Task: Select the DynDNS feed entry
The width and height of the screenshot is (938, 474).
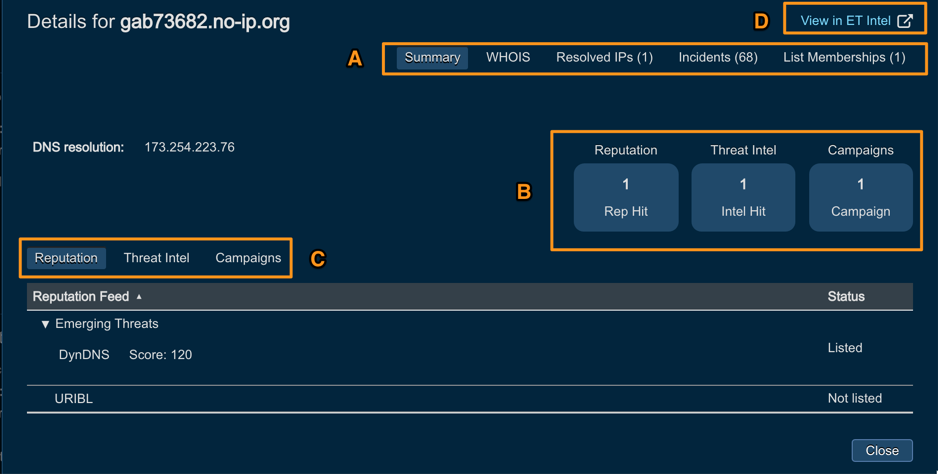Action: (x=84, y=355)
